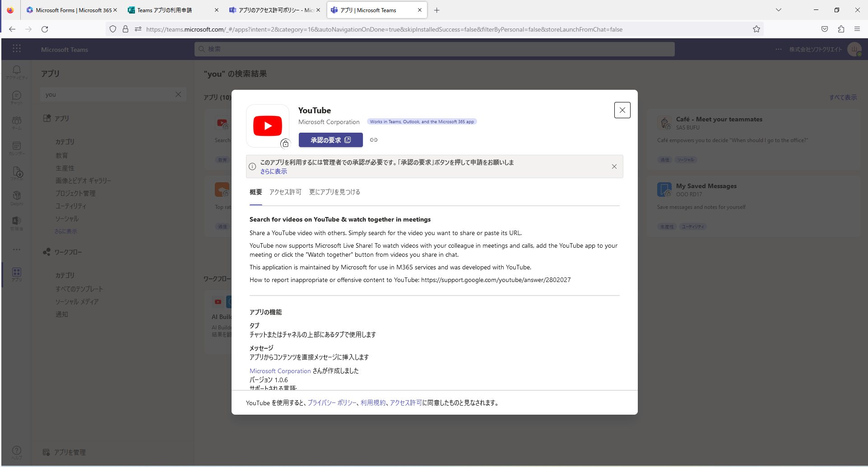Viewport: 868px width, 467px height.
Task: Select the 画像とビデオ ギャラリー category
Action: pyautogui.click(x=83, y=181)
